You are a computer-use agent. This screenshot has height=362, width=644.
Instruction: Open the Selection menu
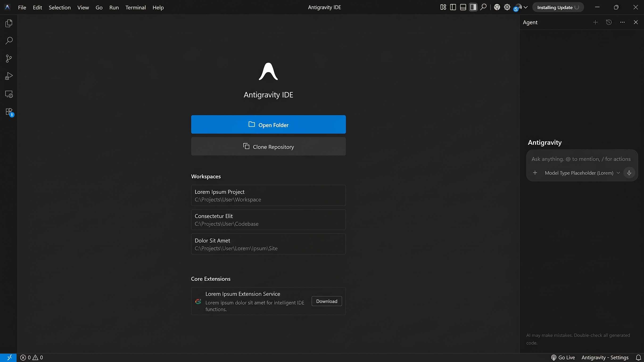tap(59, 8)
